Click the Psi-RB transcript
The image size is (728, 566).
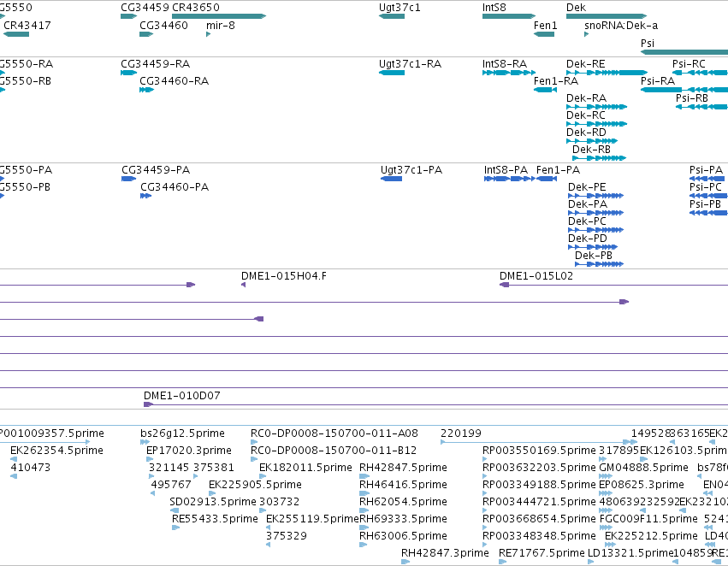[x=702, y=107]
